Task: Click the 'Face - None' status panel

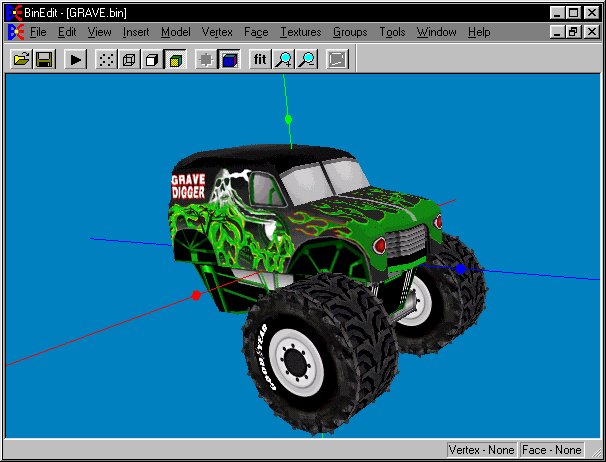Action: coord(552,450)
